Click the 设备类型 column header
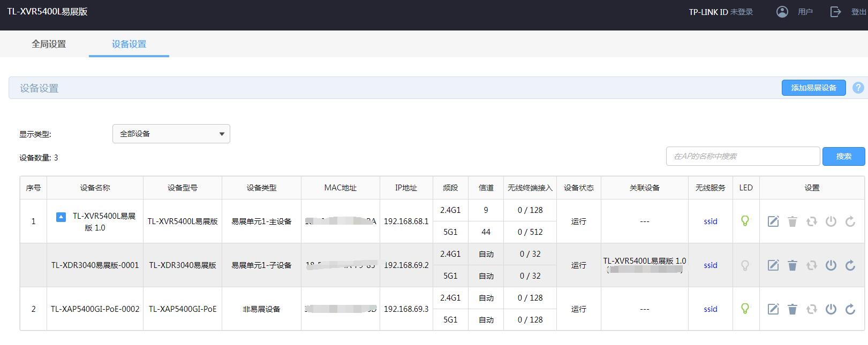Viewport: 868px width, 345px height. (x=261, y=188)
